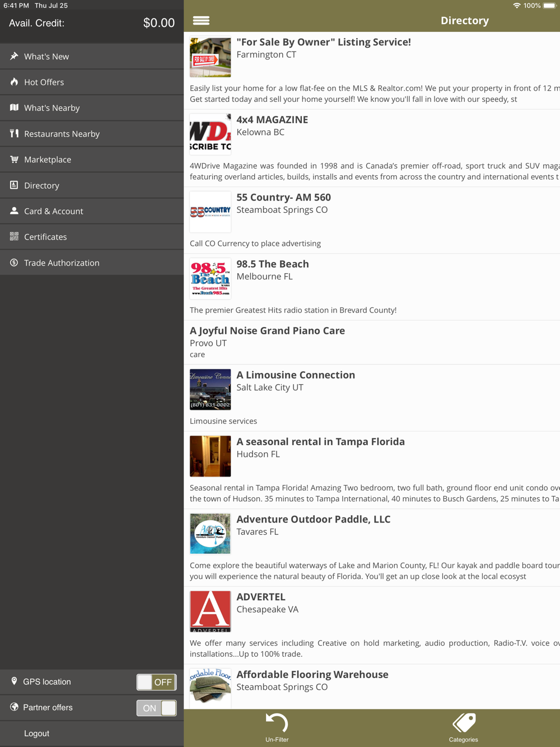This screenshot has width=560, height=747.
Task: Open 98.5 The Beach listing title
Action: pyautogui.click(x=273, y=264)
